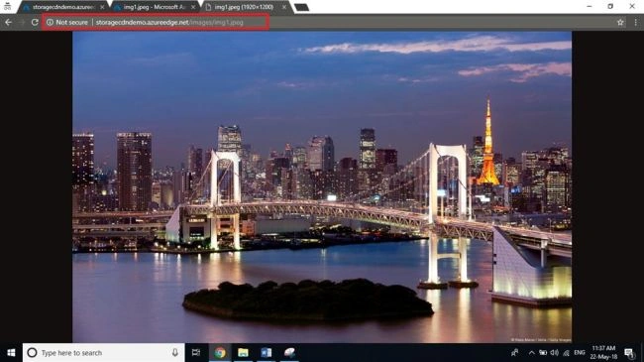644x362 pixels.
Task: Switch input language via ENG indicator
Action: click(x=580, y=352)
